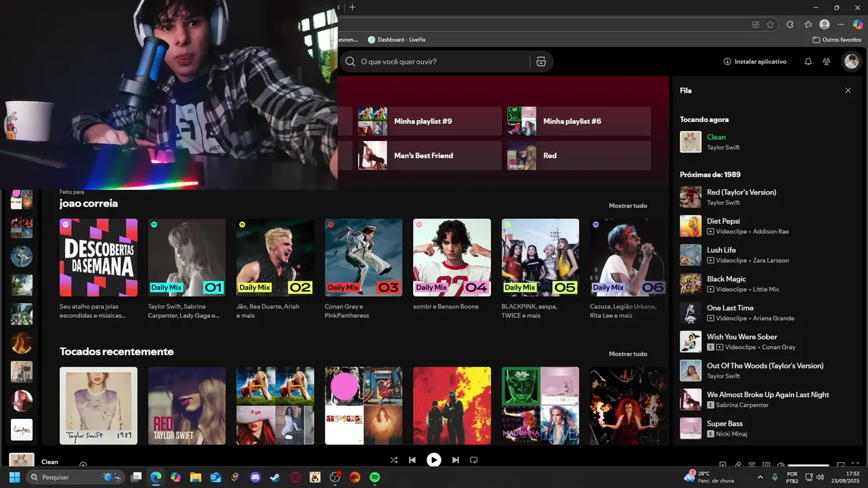The width and height of the screenshot is (868, 488).
Task: Open the Browse icon beside search field
Action: coord(541,62)
